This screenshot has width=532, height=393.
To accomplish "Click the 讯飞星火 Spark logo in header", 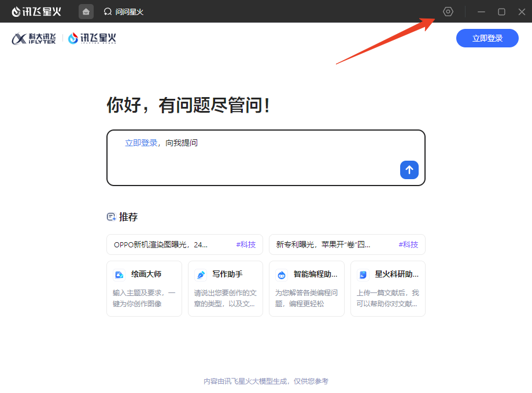I will [92, 38].
